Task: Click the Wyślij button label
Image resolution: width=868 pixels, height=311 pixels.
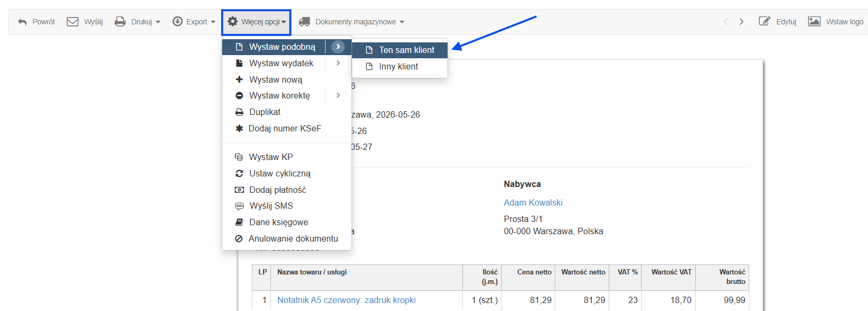Action: [93, 22]
